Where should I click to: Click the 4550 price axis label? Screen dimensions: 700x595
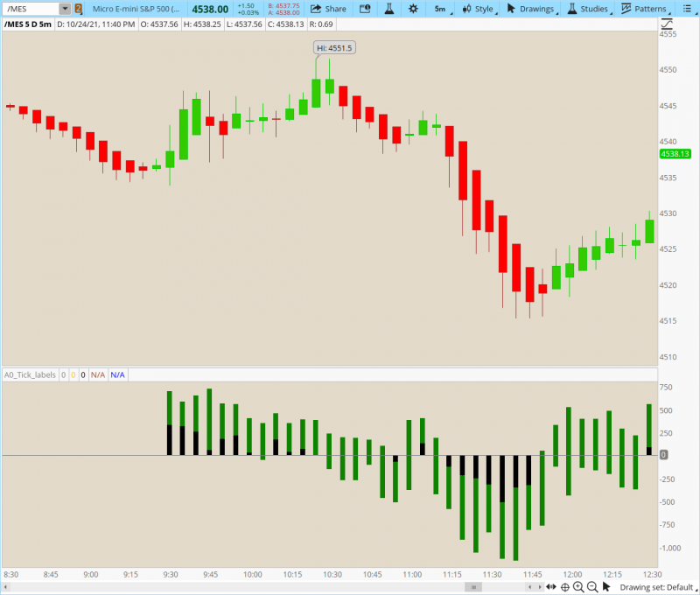tap(668, 70)
